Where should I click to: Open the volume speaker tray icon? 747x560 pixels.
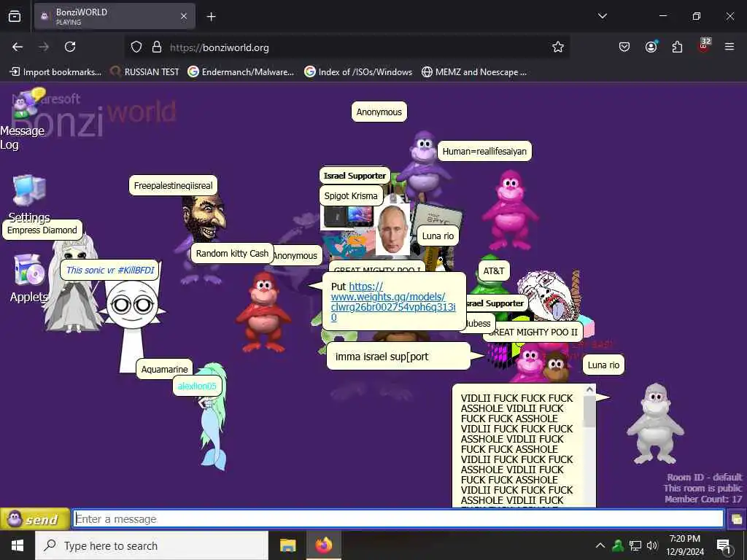click(x=652, y=545)
